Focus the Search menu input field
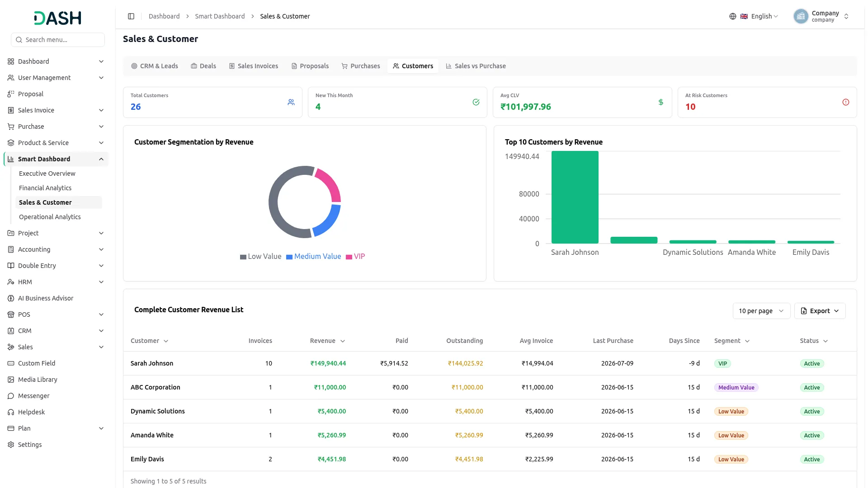Image resolution: width=868 pixels, height=488 pixels. [x=58, y=40]
